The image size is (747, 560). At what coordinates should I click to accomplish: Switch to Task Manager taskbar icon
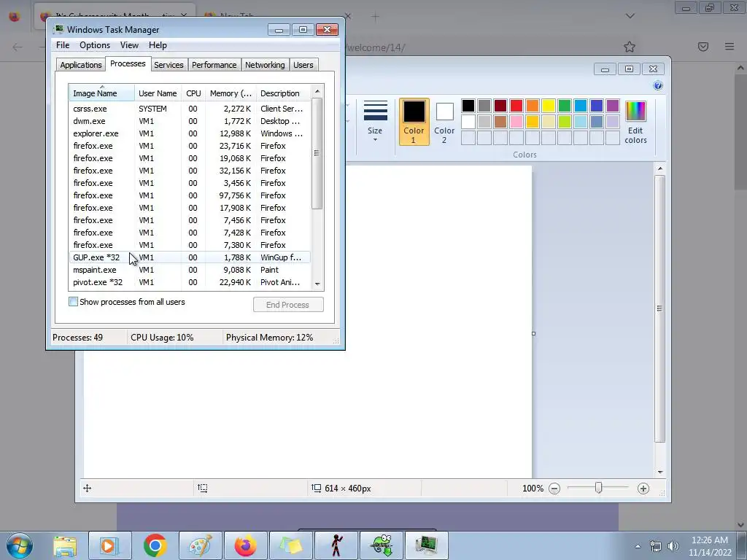[x=427, y=545]
